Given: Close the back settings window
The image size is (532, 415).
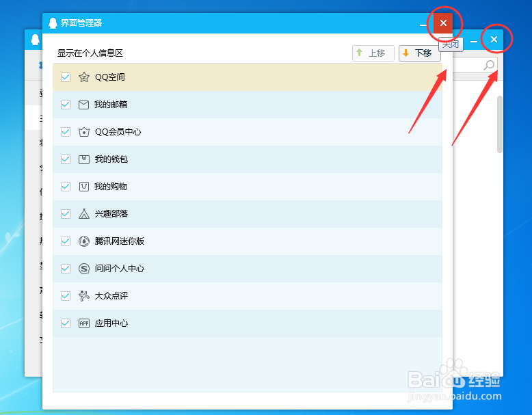Looking at the screenshot, I should (494, 40).
